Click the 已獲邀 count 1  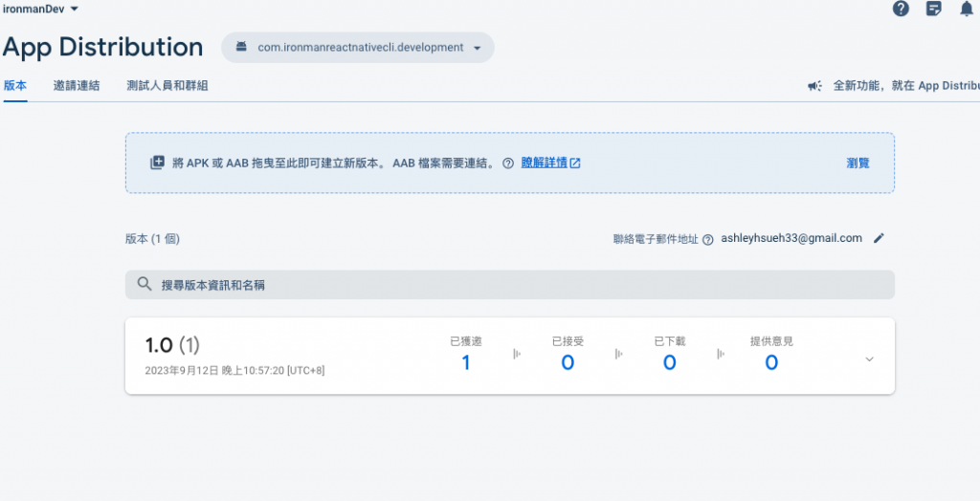(466, 362)
